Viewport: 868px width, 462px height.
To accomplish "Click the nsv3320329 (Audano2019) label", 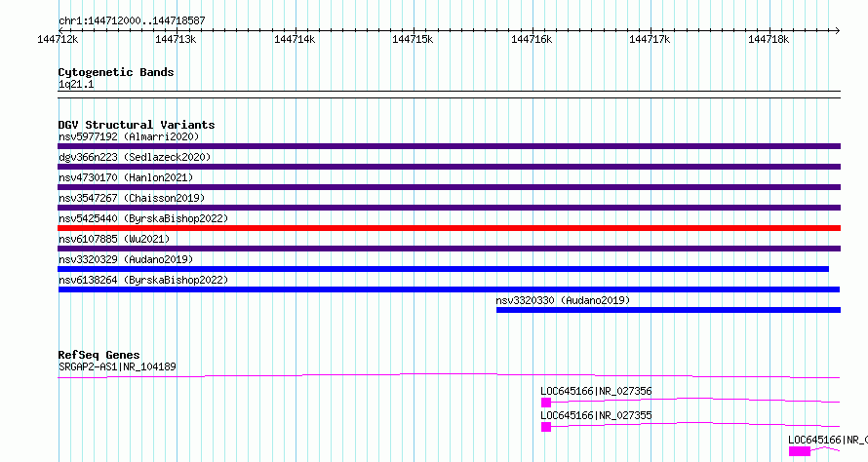I will coord(126,259).
